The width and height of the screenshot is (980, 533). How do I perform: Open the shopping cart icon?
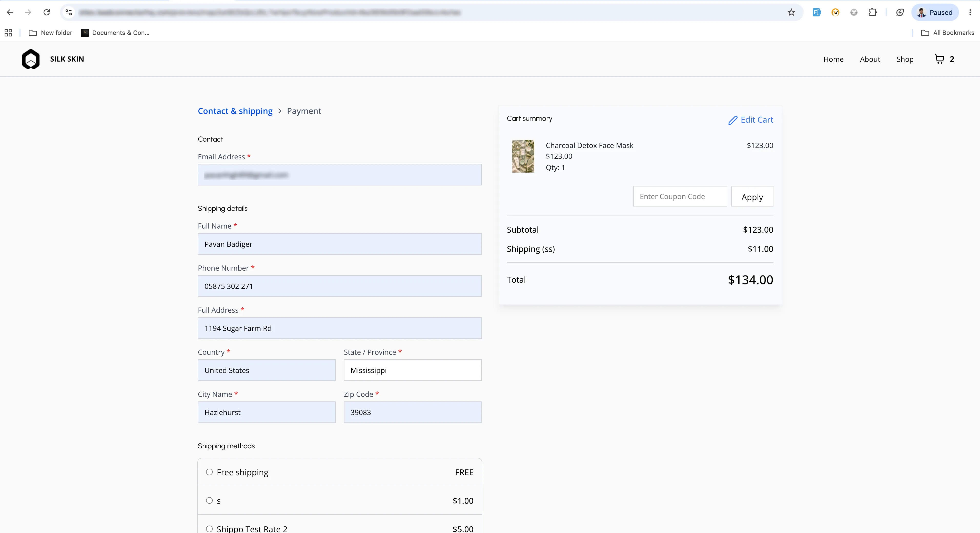click(939, 59)
